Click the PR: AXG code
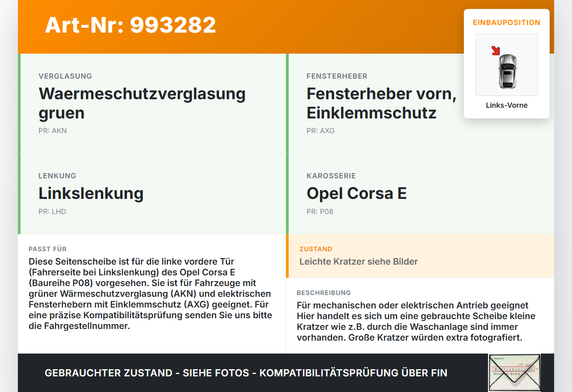Viewport: 572px width, 392px height. click(320, 131)
